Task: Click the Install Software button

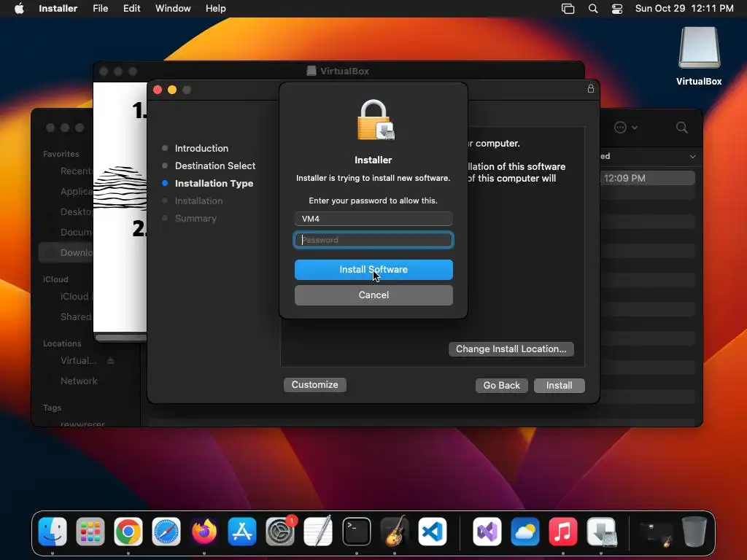Action: (x=373, y=270)
